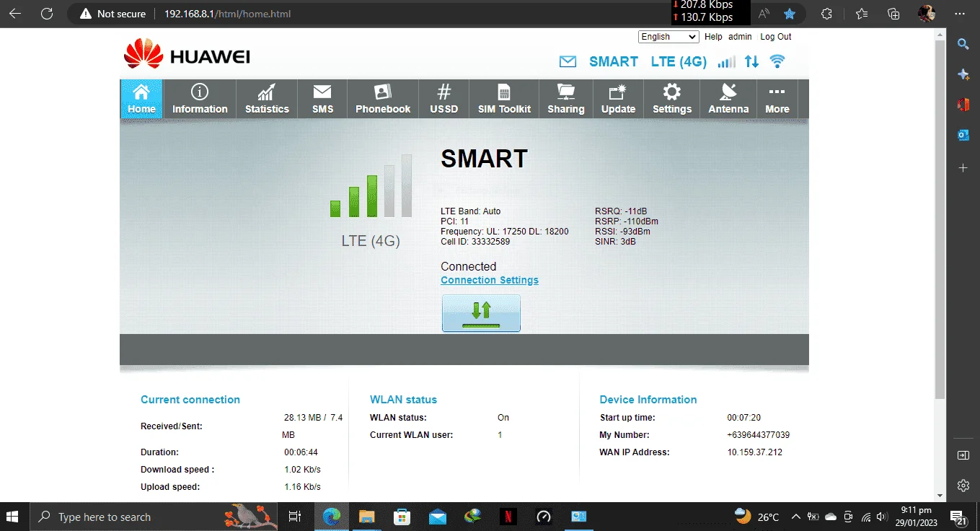Add a sidebar app with plus icon

(963, 168)
